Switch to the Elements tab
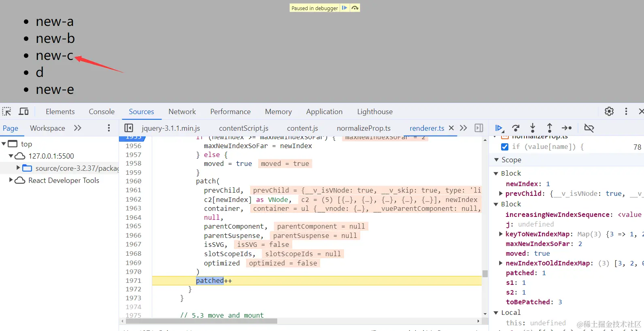Viewport: 644px width, 331px height. click(60, 111)
